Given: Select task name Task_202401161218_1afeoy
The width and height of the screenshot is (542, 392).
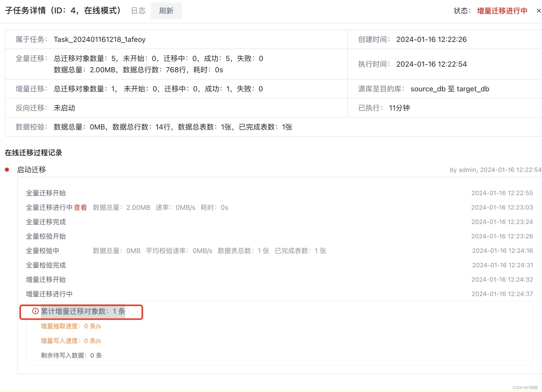Looking at the screenshot, I should (x=100, y=39).
